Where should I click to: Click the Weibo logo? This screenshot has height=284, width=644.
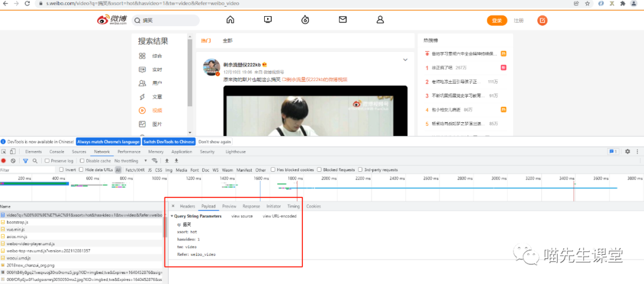112,20
